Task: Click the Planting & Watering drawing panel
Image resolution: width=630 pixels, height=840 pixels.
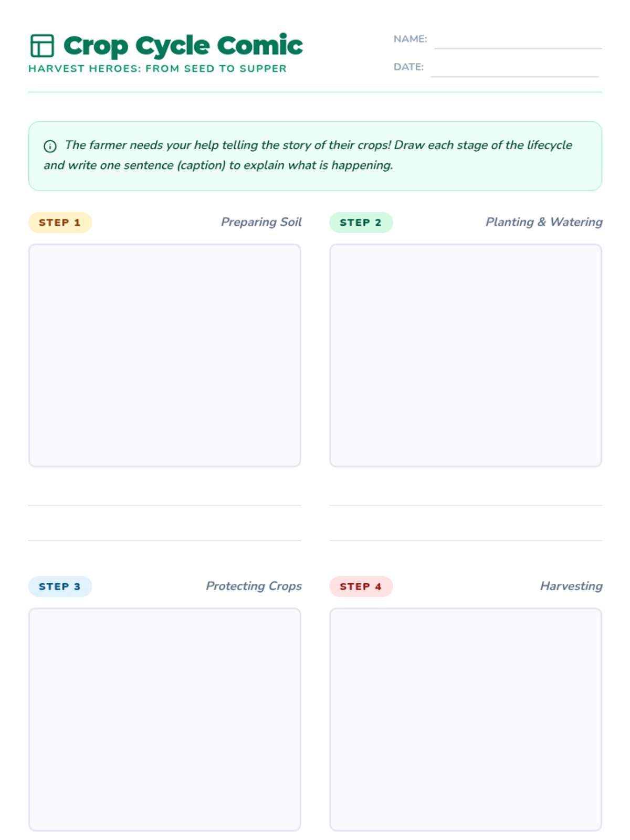Action: coord(465,355)
